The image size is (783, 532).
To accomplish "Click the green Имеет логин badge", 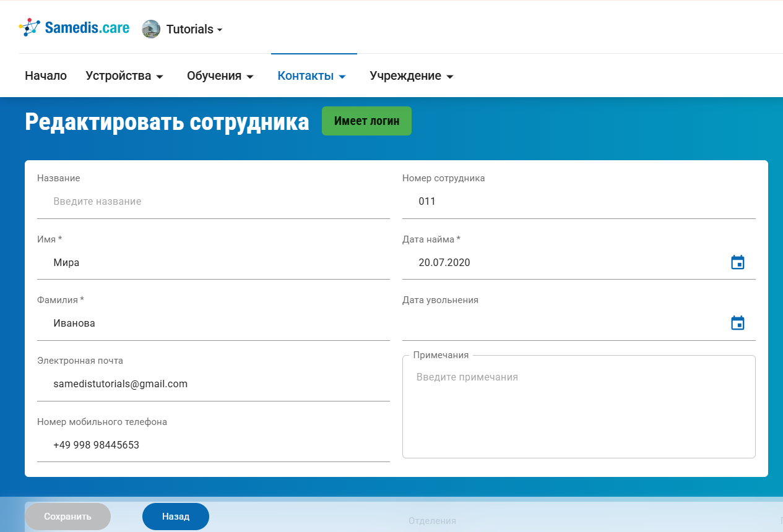I will click(x=366, y=121).
